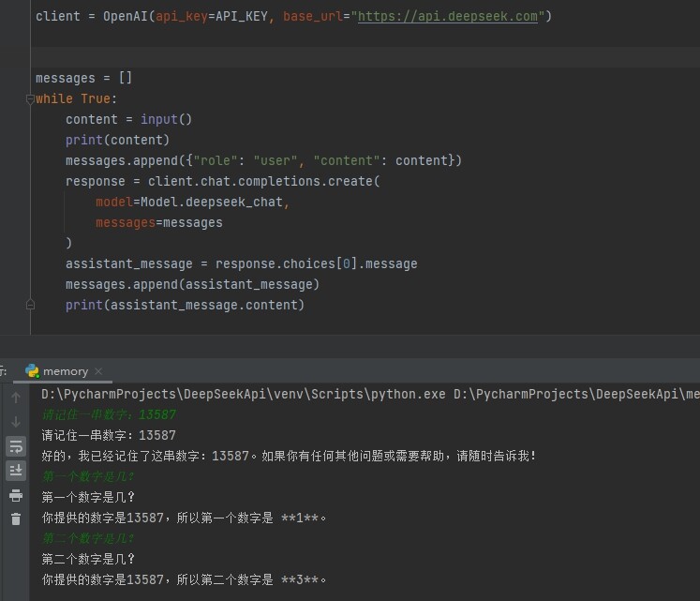Click the messages = [] assignment line
Screen dimensions: 700x601
point(83,79)
